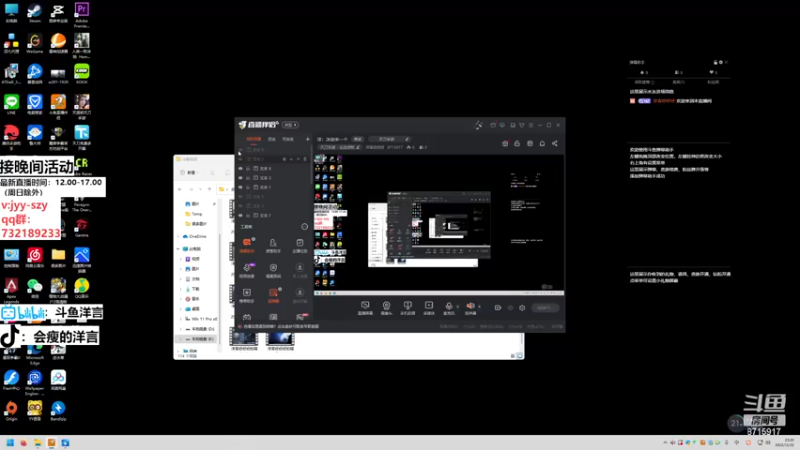Open NetEase Cloud Music desktop shortcut
This screenshot has width=800, height=450.
click(x=35, y=257)
